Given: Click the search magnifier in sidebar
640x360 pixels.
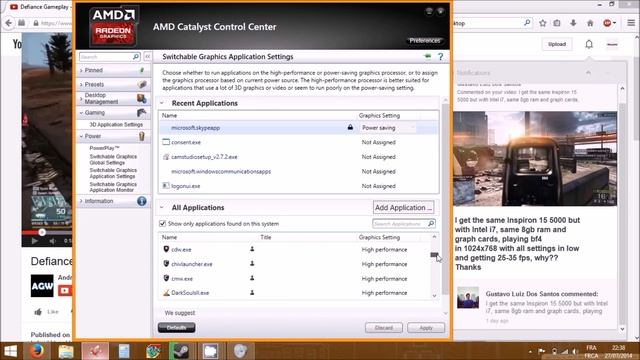Looking at the screenshot, I should [x=136, y=57].
